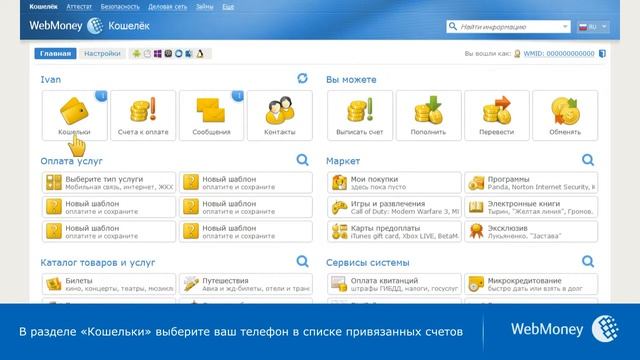Image resolution: width=640 pixels, height=360 pixels.
Task: Click the Перевести transfer icon
Action: [x=497, y=110]
